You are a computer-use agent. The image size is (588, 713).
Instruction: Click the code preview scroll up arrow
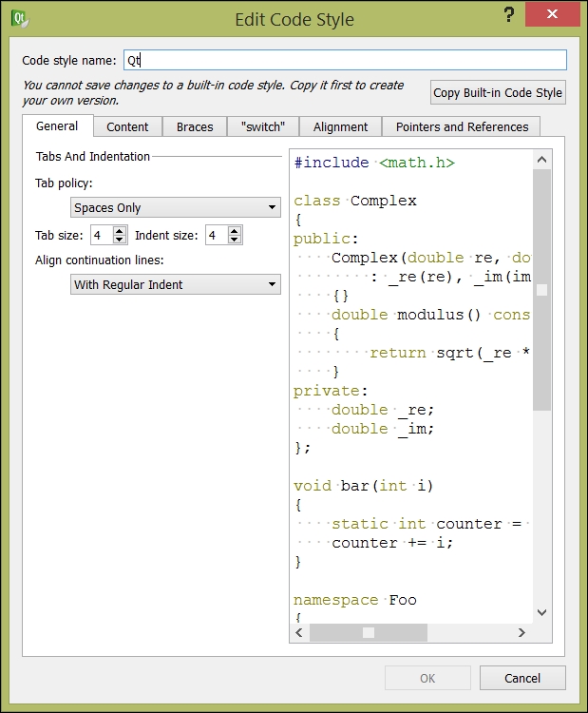point(541,160)
